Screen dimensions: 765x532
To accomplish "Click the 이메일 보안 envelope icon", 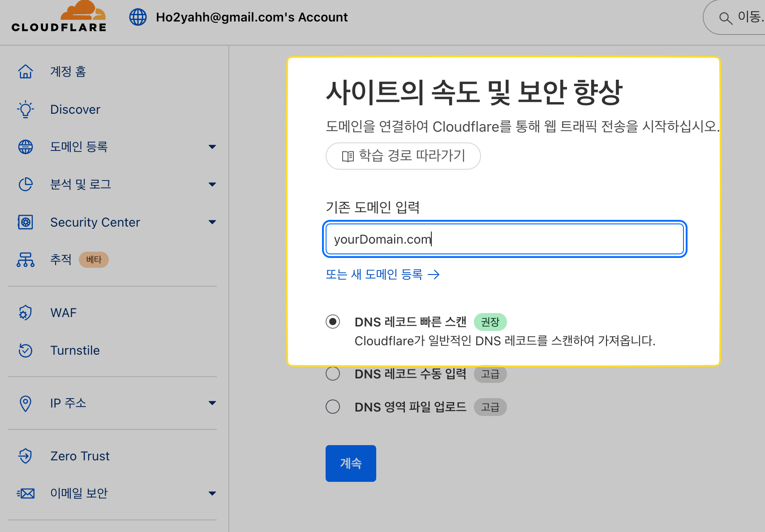I will (x=26, y=493).
